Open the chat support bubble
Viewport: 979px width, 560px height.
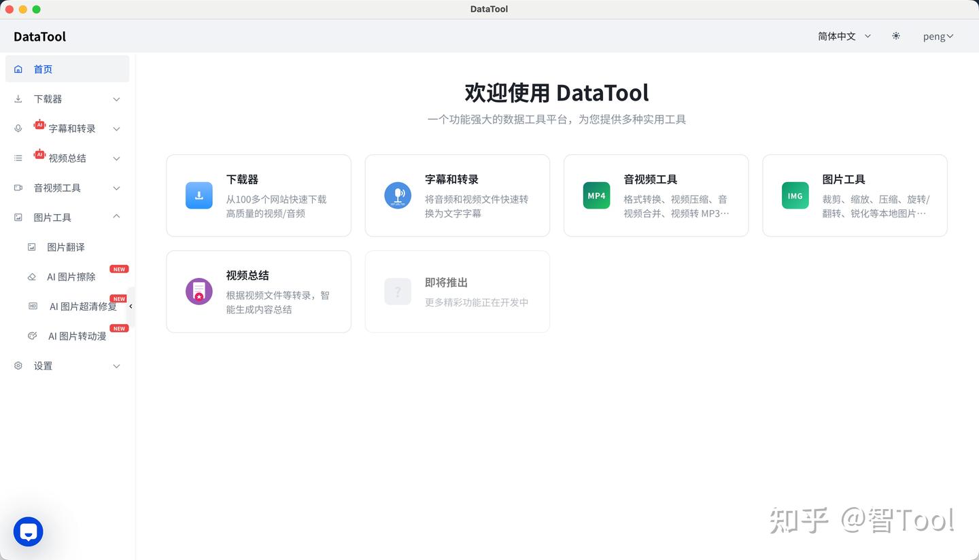coord(29,531)
